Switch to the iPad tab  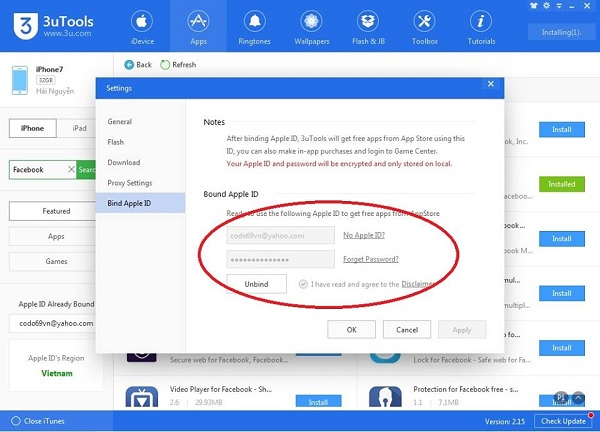tap(79, 128)
